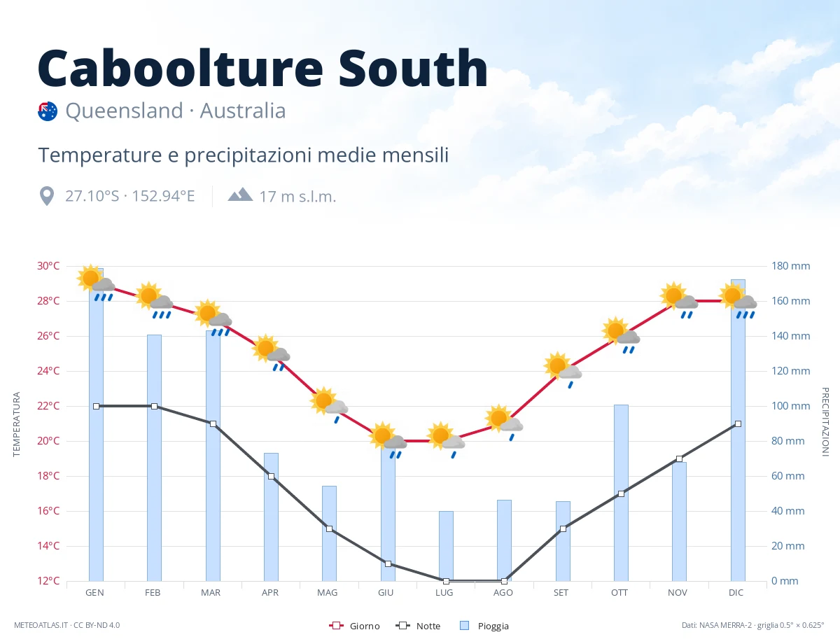Click the Notte legend text
840x644 pixels.
[x=428, y=626]
